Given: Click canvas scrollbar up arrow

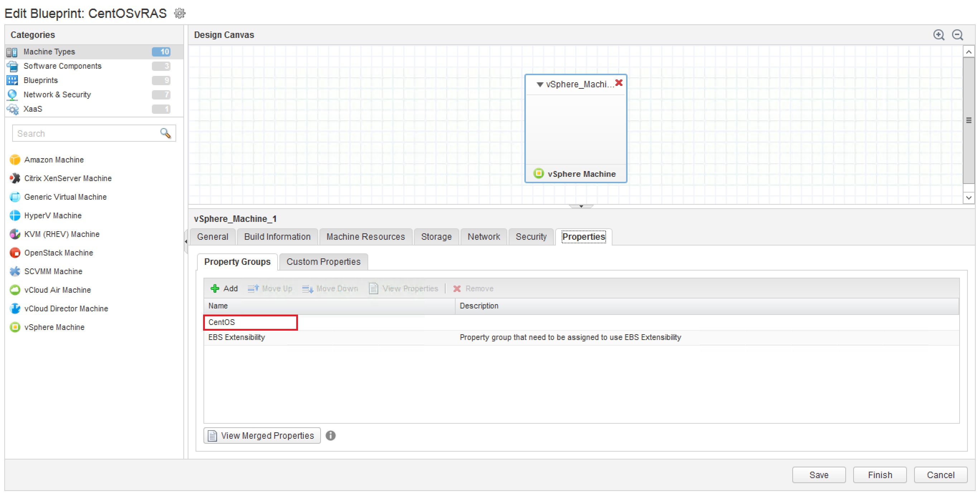Looking at the screenshot, I should pyautogui.click(x=969, y=52).
